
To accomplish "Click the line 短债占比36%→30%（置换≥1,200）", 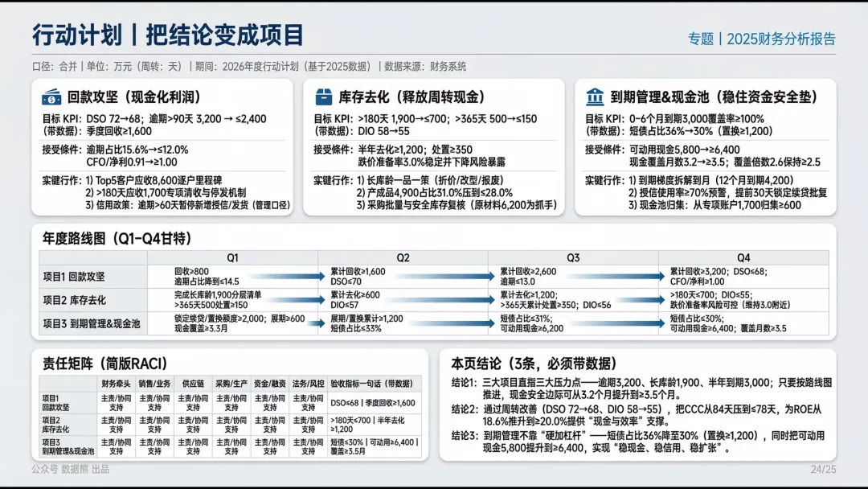I will click(x=701, y=131).
